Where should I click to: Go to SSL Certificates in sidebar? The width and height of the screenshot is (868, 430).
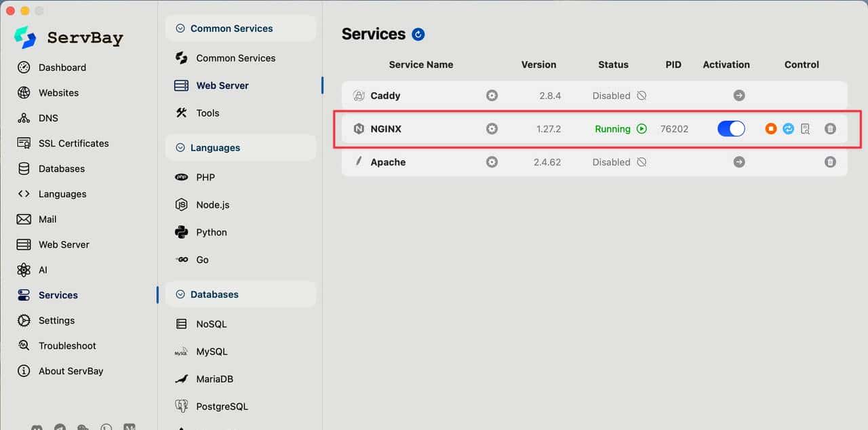point(73,143)
